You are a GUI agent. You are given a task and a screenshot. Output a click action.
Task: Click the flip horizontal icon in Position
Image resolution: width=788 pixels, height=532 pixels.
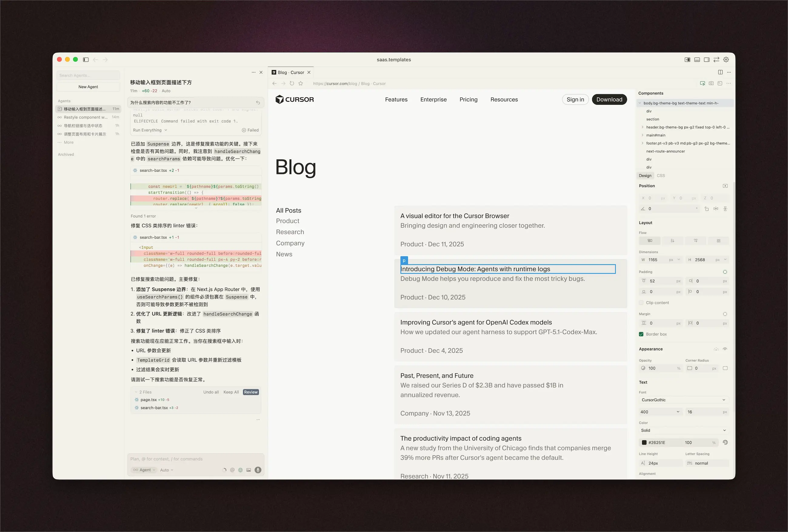click(x=716, y=209)
